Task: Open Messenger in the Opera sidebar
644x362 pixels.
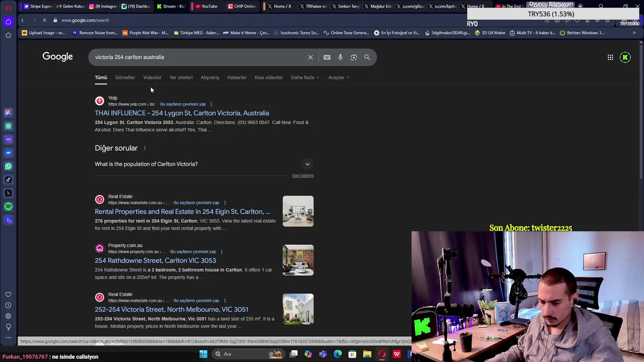Action: tap(8, 153)
